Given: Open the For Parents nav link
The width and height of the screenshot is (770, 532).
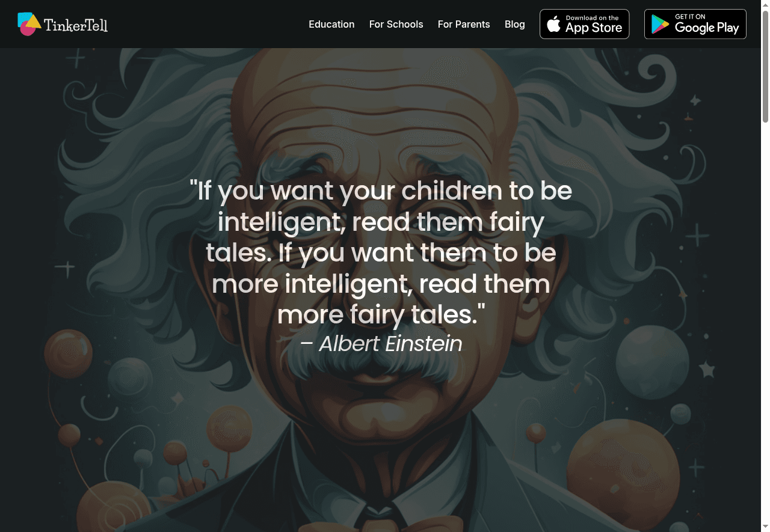Looking at the screenshot, I should (464, 24).
